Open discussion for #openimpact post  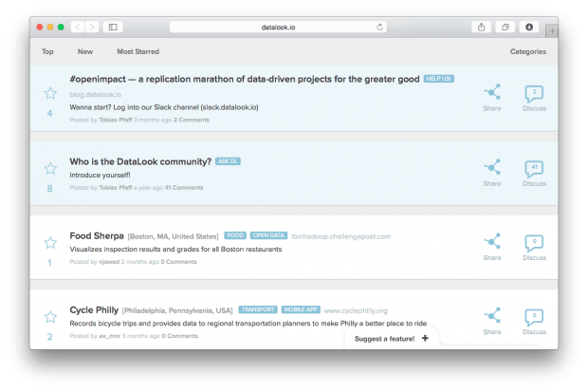tap(534, 92)
